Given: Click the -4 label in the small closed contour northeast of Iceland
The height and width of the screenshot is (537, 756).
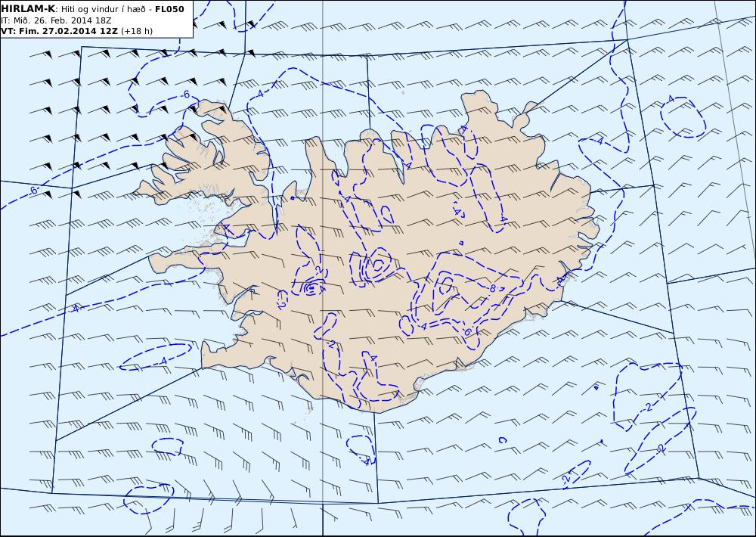Looking at the screenshot, I should 670,99.
